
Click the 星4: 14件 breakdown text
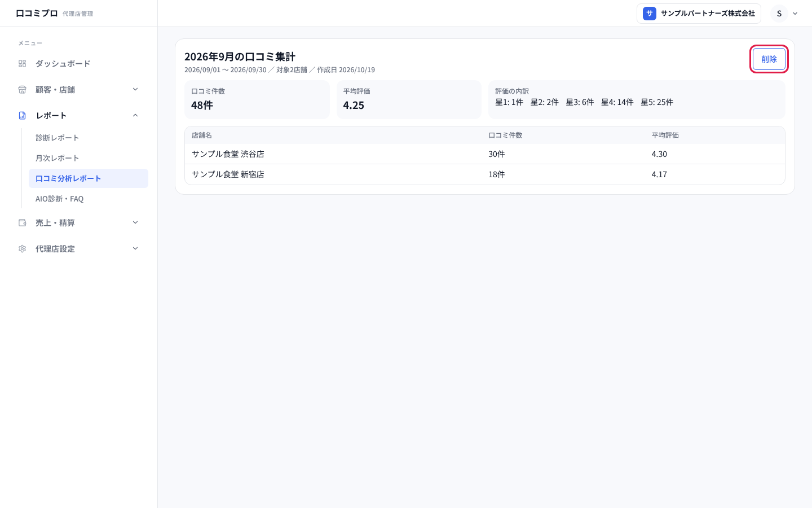pyautogui.click(x=617, y=102)
